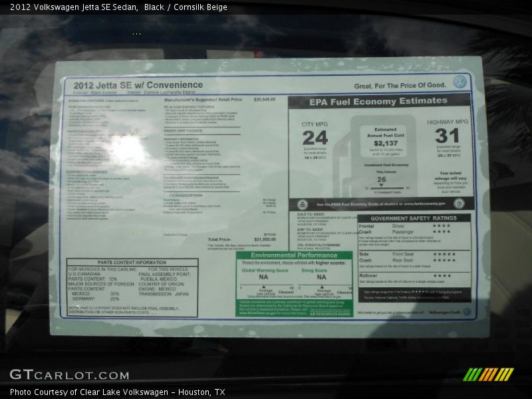Click the DOT seal right of fueleconomy.gov text
Viewport: 532px width, 399px height.
(x=459, y=203)
